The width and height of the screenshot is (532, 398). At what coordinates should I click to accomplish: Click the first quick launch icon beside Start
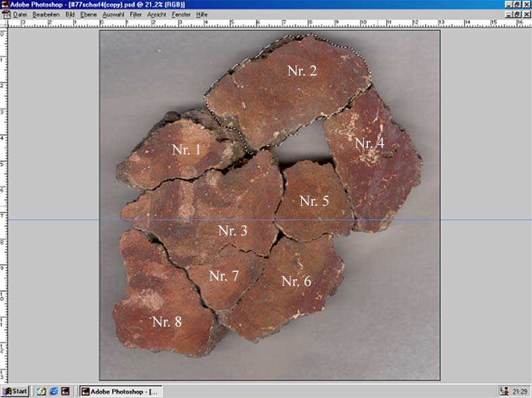[x=41, y=391]
